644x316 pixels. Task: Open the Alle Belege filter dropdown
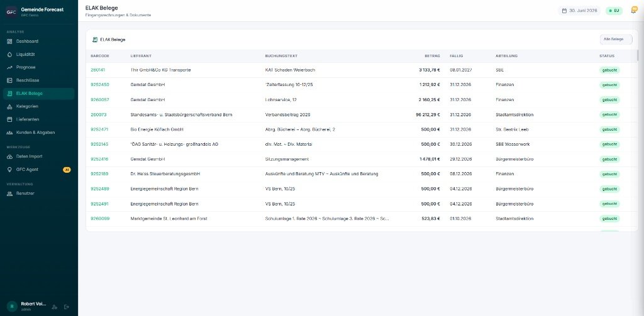pyautogui.click(x=616, y=40)
